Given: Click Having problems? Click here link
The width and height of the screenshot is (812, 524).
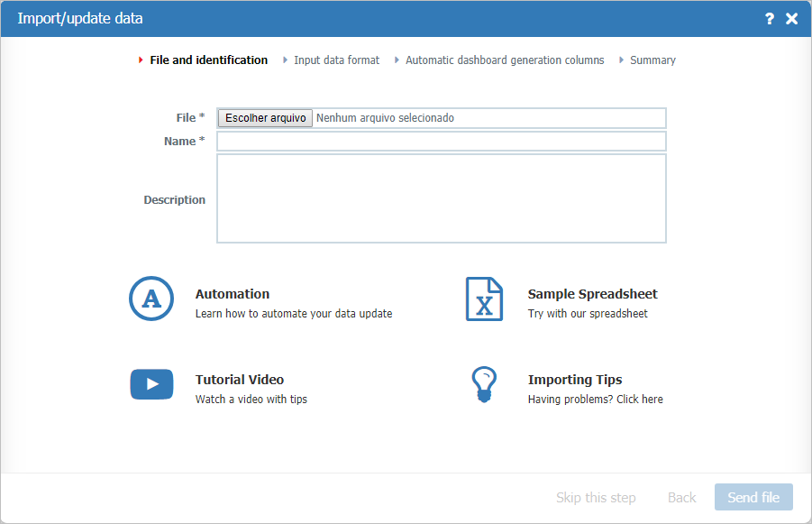Looking at the screenshot, I should coord(595,400).
